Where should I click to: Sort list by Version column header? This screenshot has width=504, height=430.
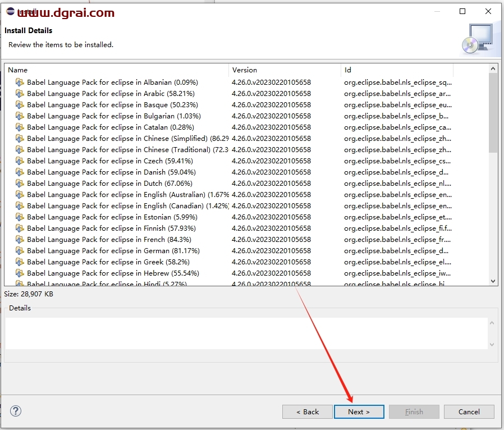pos(285,70)
